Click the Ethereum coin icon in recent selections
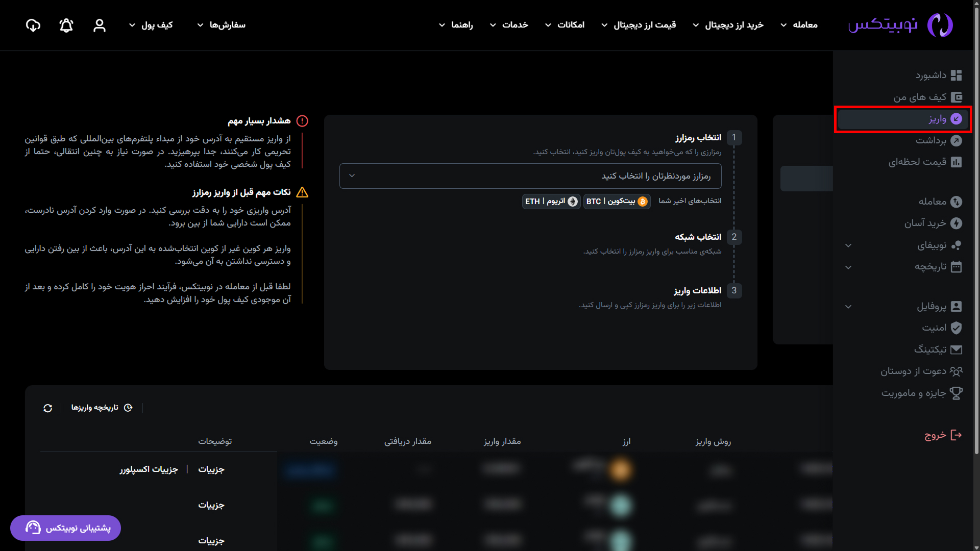This screenshot has width=980, height=551. [573, 202]
